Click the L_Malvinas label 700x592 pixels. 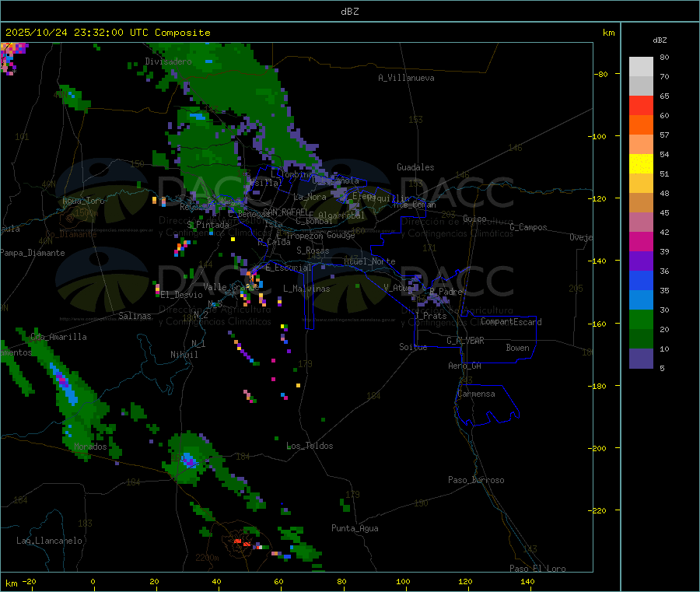306,289
